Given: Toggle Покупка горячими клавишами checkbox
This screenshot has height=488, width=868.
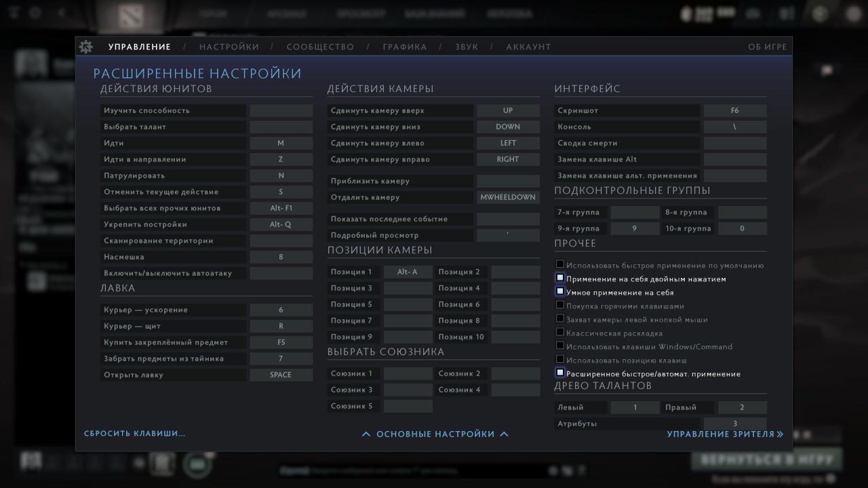Looking at the screenshot, I should (560, 305).
